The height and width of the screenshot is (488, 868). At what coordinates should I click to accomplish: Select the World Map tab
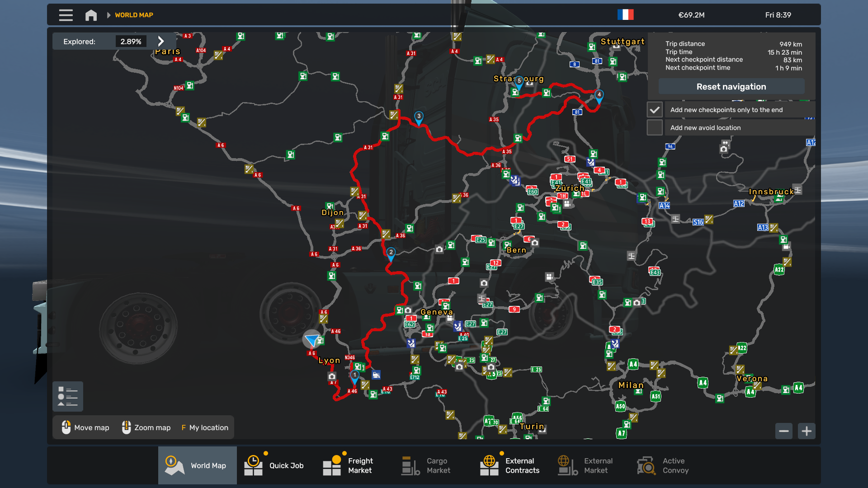(197, 465)
